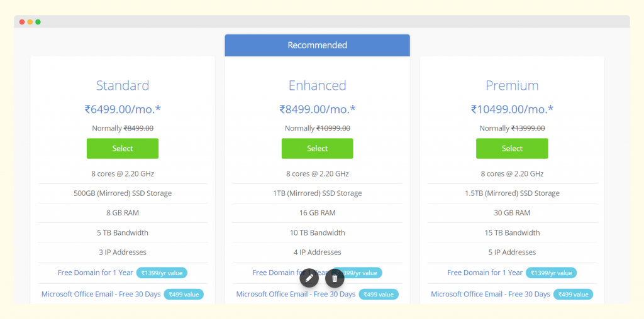
Task: Click the green maximize window dot
Action: pyautogui.click(x=38, y=22)
